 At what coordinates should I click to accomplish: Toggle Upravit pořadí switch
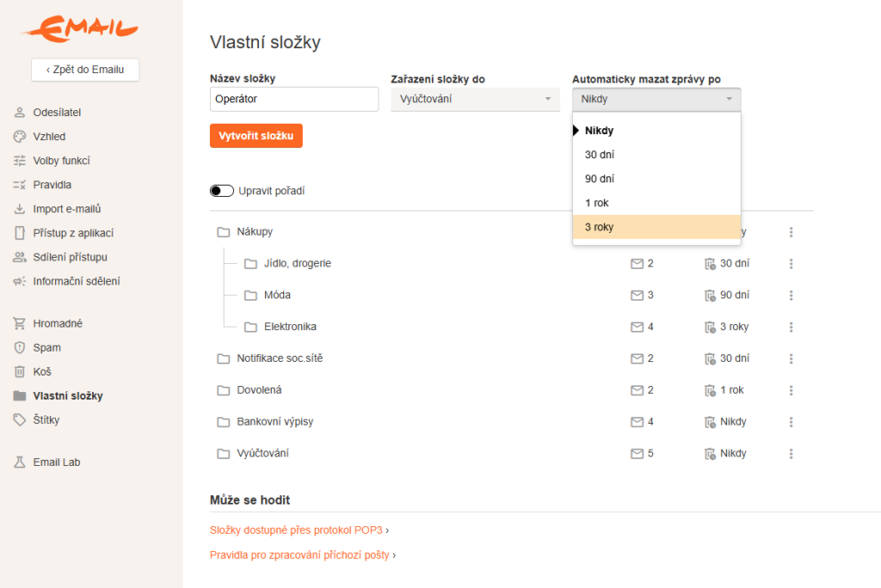[x=222, y=191]
